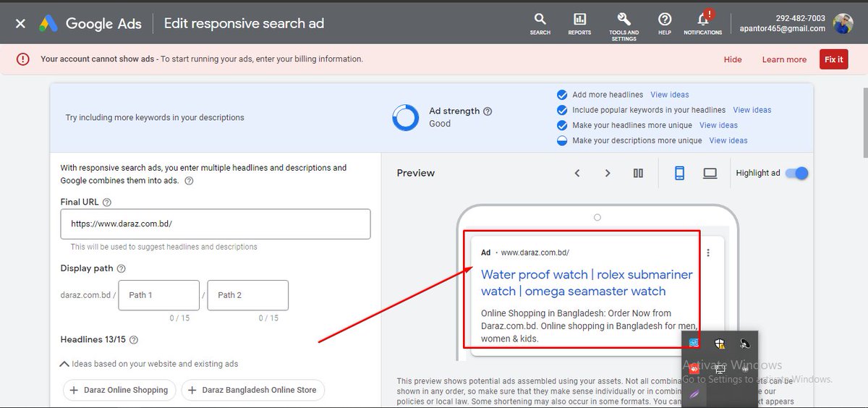Viewport: 868px width, 408px height.
Task: Click the Path 1 input field
Action: (x=158, y=295)
